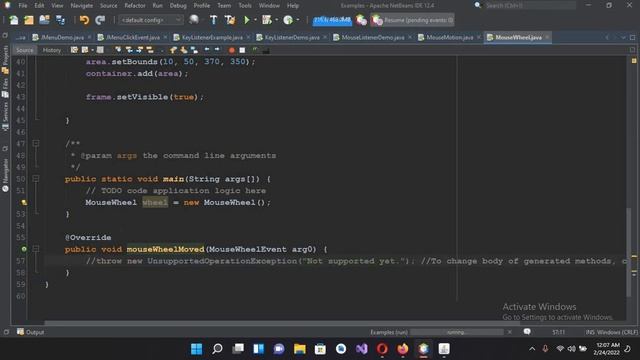Click the Profile Project icon
640x360 pixels.
coord(288,20)
